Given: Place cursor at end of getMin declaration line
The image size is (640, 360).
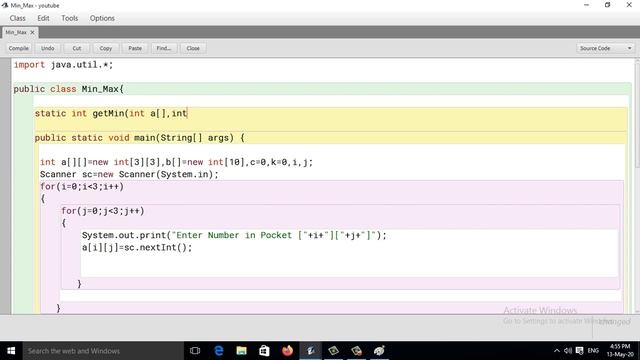Looking at the screenshot, I should 188,113.
